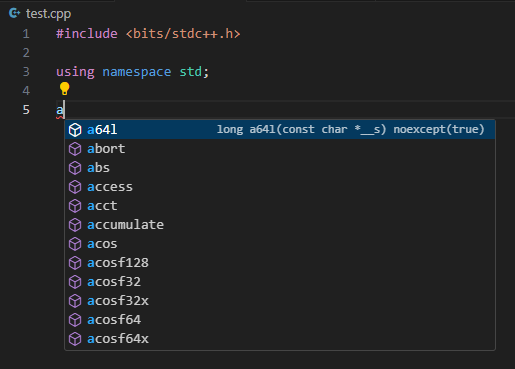Select the a64l suggestion
The width and height of the screenshot is (515, 369).
(280, 130)
